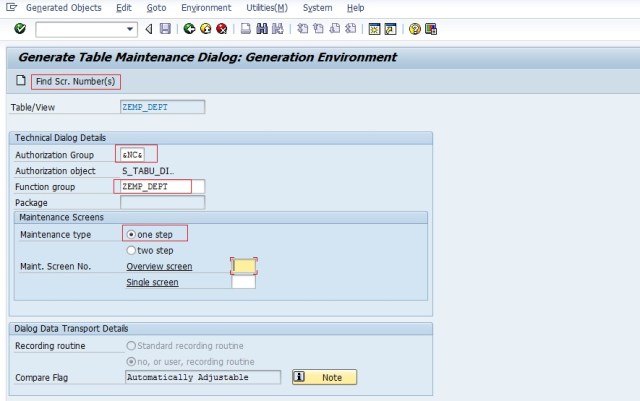Screen dimensions: 640x401
Task: Go to Next Page icon
Action: 334,29
